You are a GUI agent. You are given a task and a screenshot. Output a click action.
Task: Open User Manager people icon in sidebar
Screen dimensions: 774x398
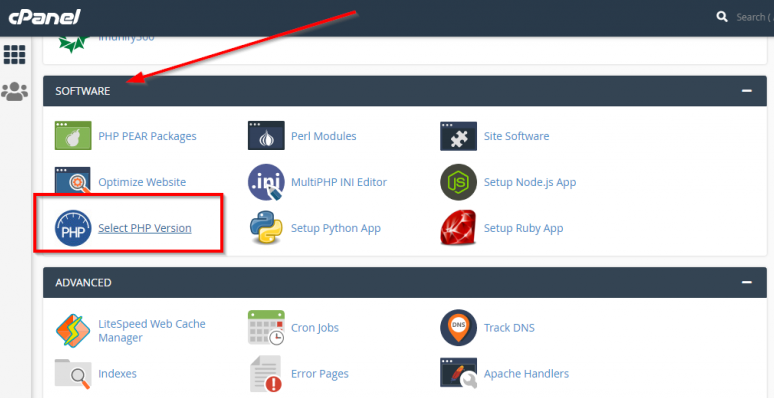(14, 92)
